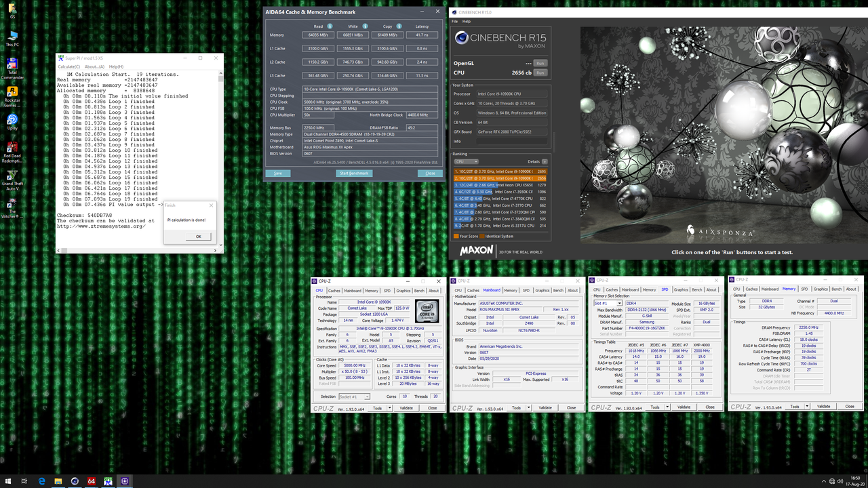Click the Super PI horizontal scrollbar

click(x=137, y=250)
